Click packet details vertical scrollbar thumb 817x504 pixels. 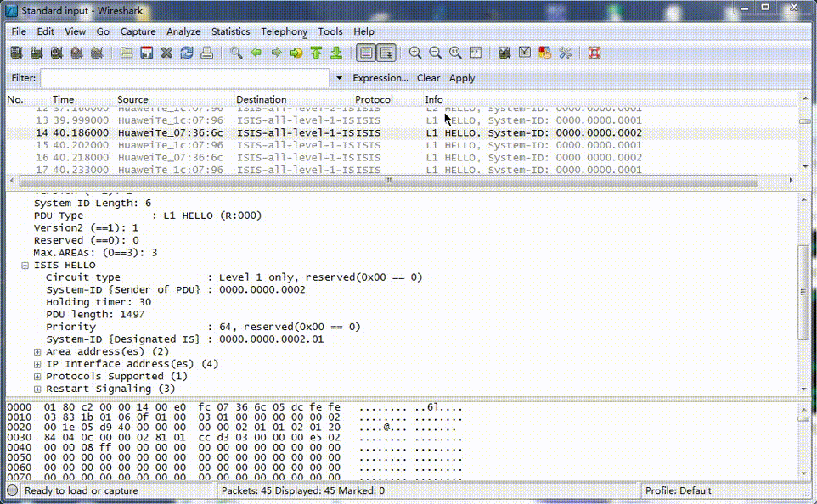[803, 292]
